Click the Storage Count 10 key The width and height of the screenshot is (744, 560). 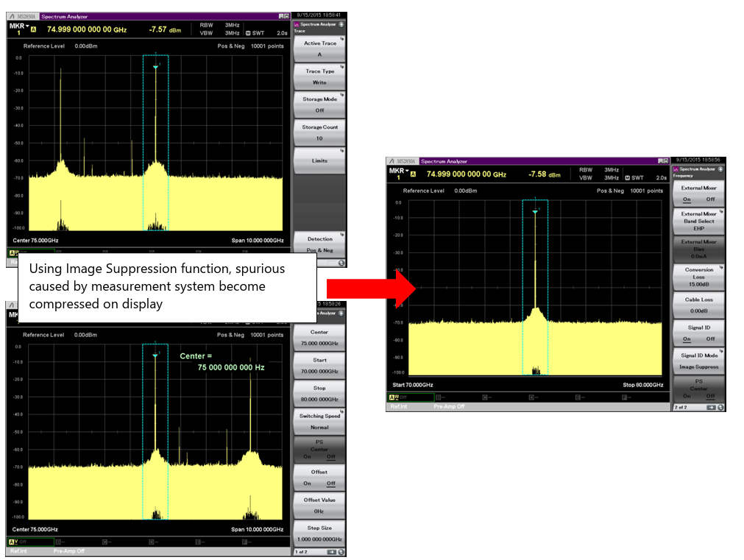pos(319,132)
